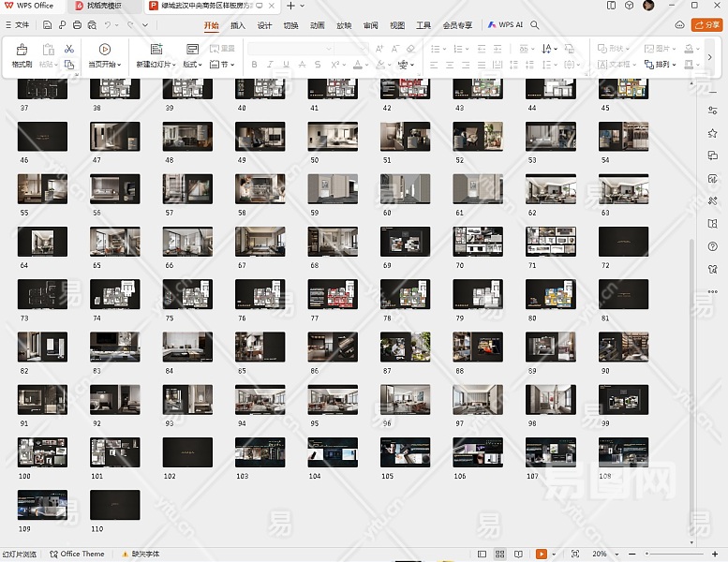The width and height of the screenshot is (728, 562).
Task: Switch to normal view icon in status bar
Action: coord(482,555)
